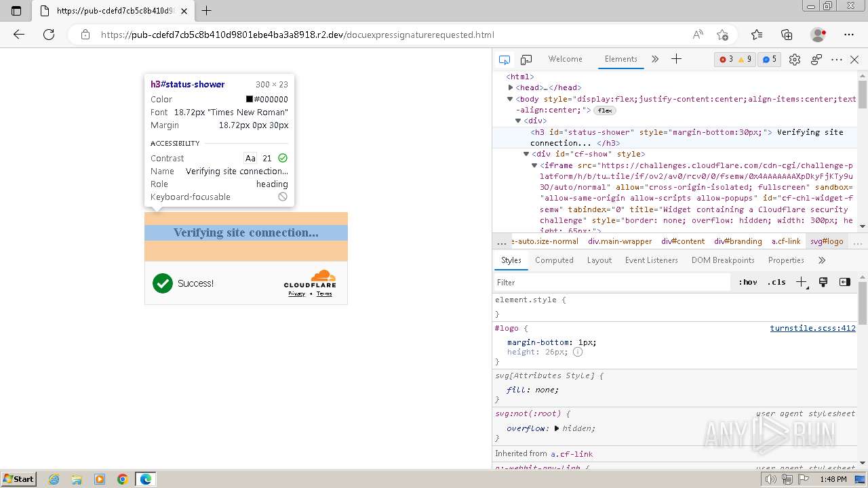Open the 3 errors indicator
Image resolution: width=868 pixels, height=488 pixels.
(x=726, y=60)
